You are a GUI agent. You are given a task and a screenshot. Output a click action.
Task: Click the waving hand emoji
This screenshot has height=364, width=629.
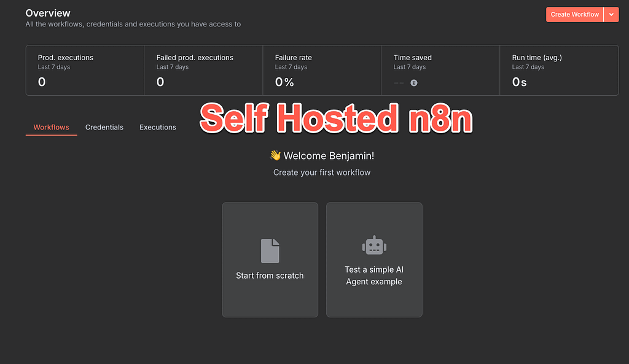(275, 155)
